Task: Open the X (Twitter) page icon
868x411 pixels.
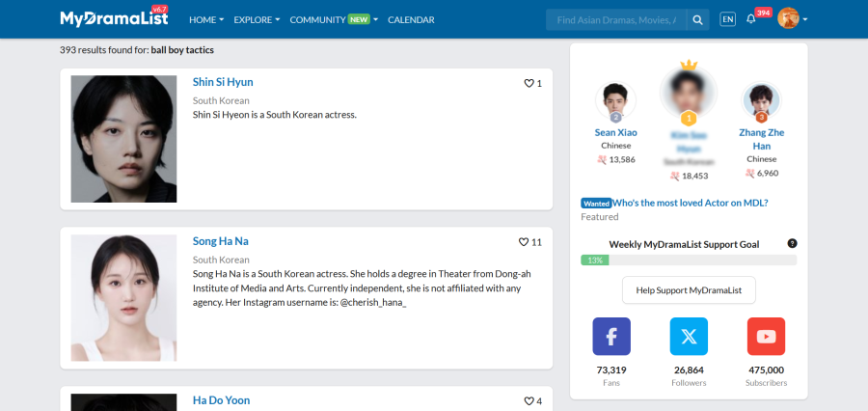Action: coord(689,336)
